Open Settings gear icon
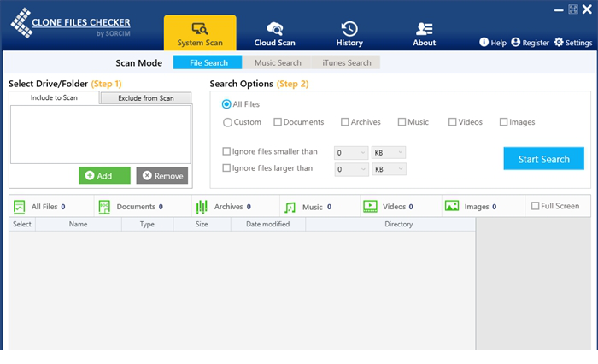 (559, 42)
